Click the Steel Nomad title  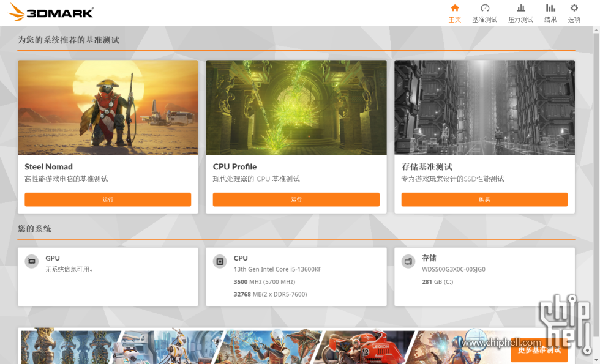(x=48, y=166)
